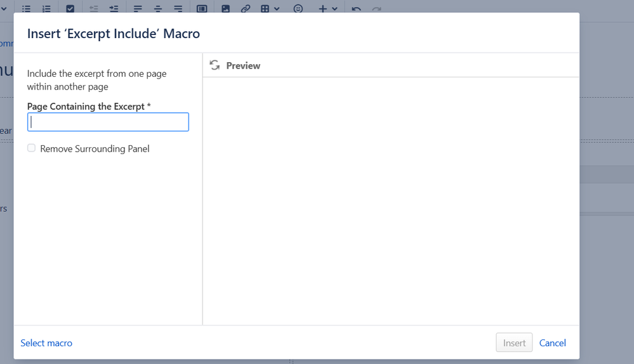Open the table dropdown arrow

click(277, 8)
